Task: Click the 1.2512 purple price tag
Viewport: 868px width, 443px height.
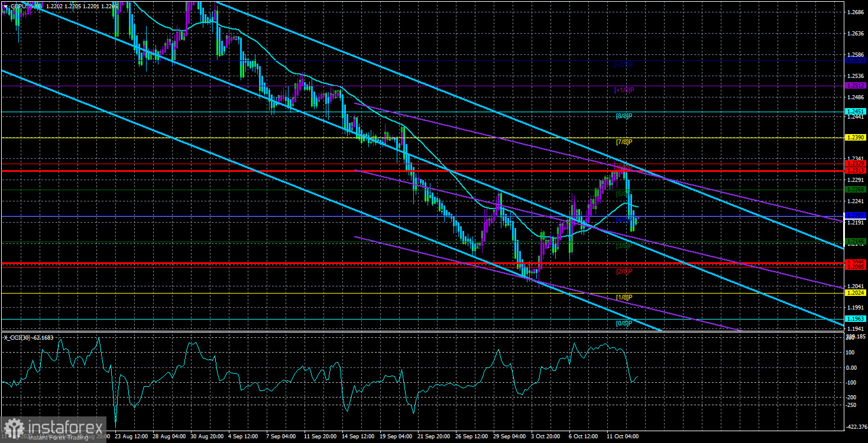Action: tap(856, 86)
